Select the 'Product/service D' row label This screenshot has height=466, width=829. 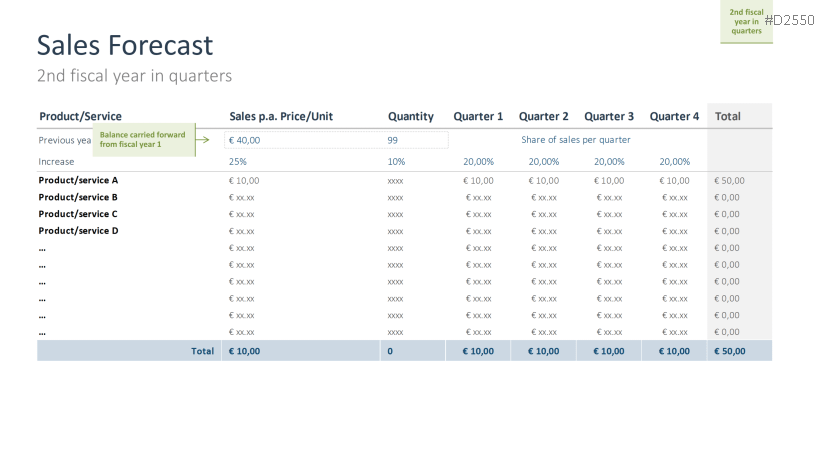coord(78,231)
